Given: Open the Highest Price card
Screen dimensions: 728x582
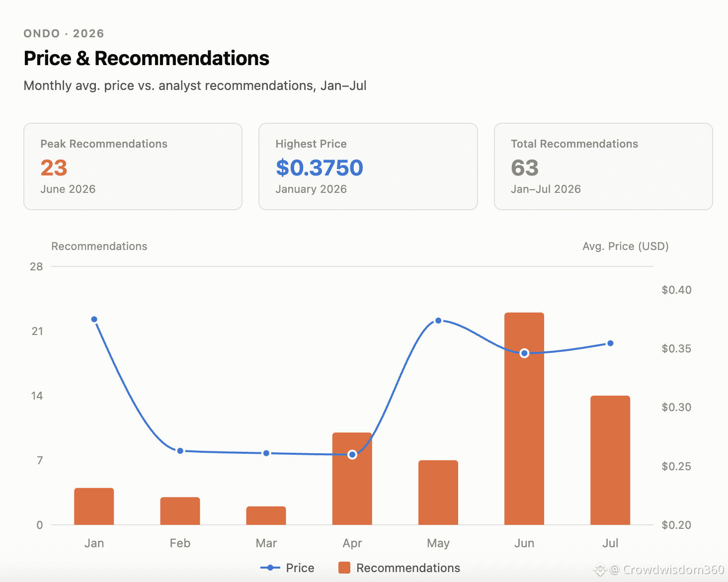Looking at the screenshot, I should point(368,166).
